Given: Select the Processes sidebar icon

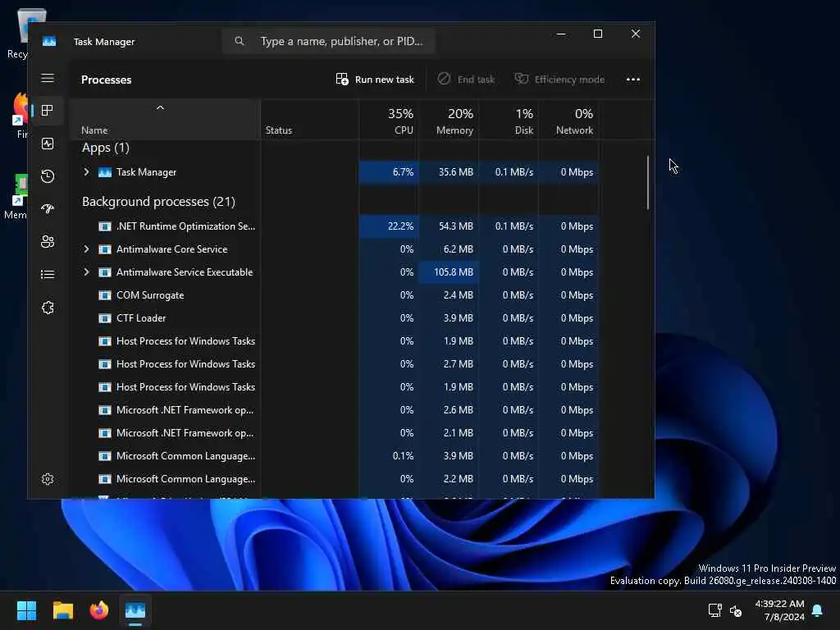Looking at the screenshot, I should coord(48,111).
